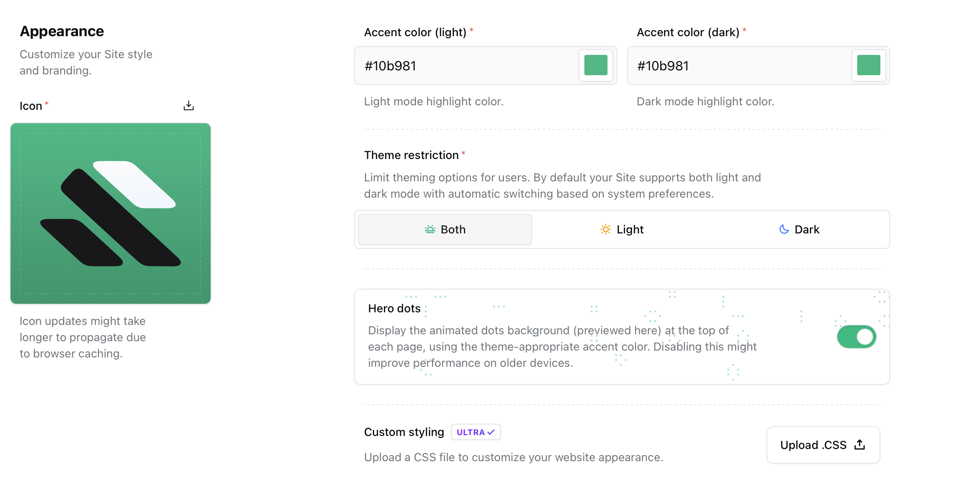This screenshot has width=980, height=488.
Task: Click the ULTRA badge next to Custom styling
Action: (475, 432)
